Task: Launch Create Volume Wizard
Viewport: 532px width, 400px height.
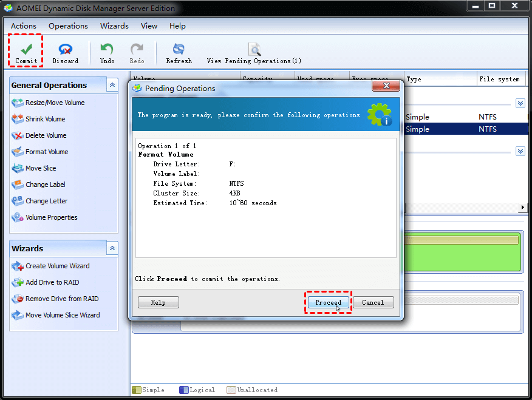Action: [50, 266]
